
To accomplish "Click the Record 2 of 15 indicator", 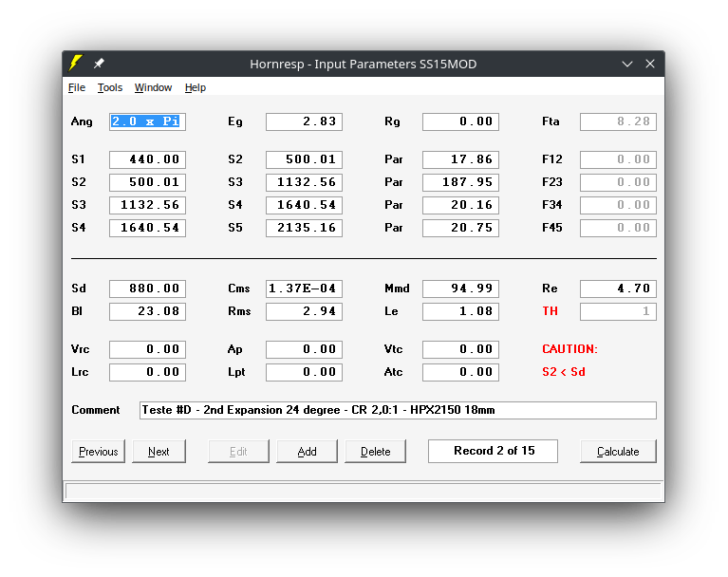I will pyautogui.click(x=493, y=451).
